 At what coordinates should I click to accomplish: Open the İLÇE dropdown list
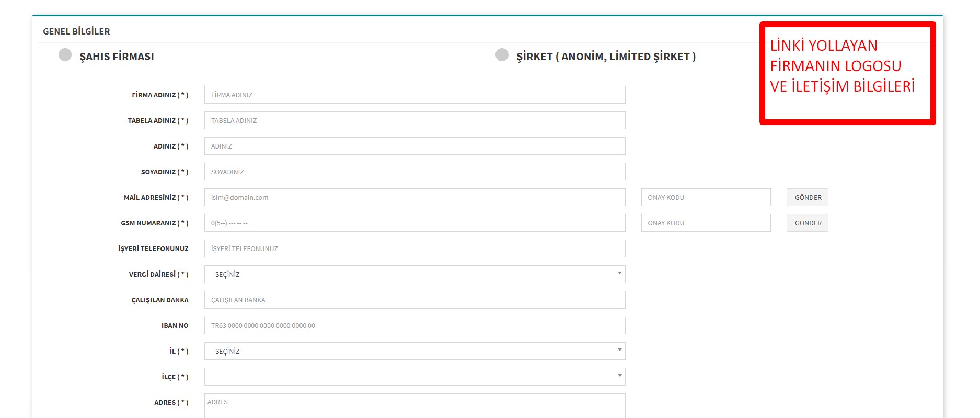pos(414,377)
